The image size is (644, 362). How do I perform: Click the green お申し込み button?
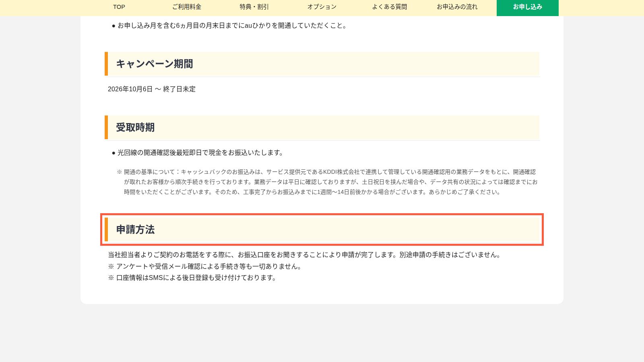click(528, 7)
